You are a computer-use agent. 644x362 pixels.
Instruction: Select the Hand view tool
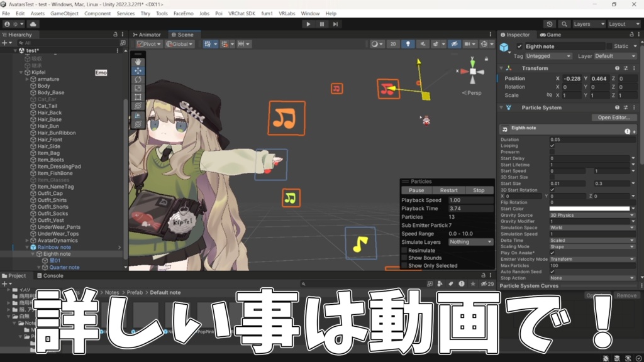click(138, 62)
